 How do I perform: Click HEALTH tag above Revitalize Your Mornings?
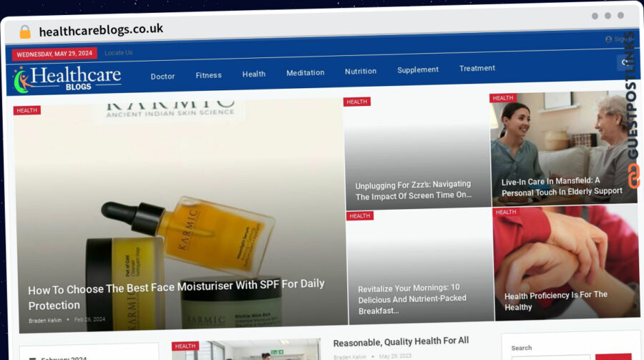360,215
